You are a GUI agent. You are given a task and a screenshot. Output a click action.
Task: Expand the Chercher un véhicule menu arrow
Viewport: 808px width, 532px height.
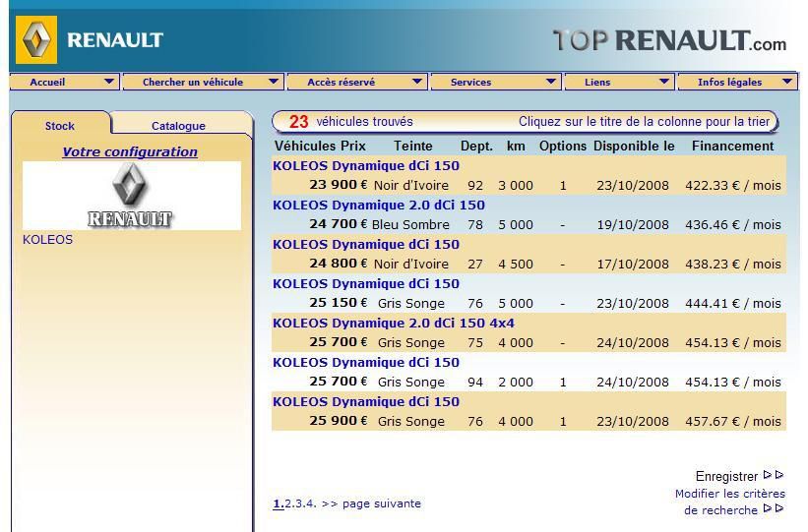tap(274, 82)
